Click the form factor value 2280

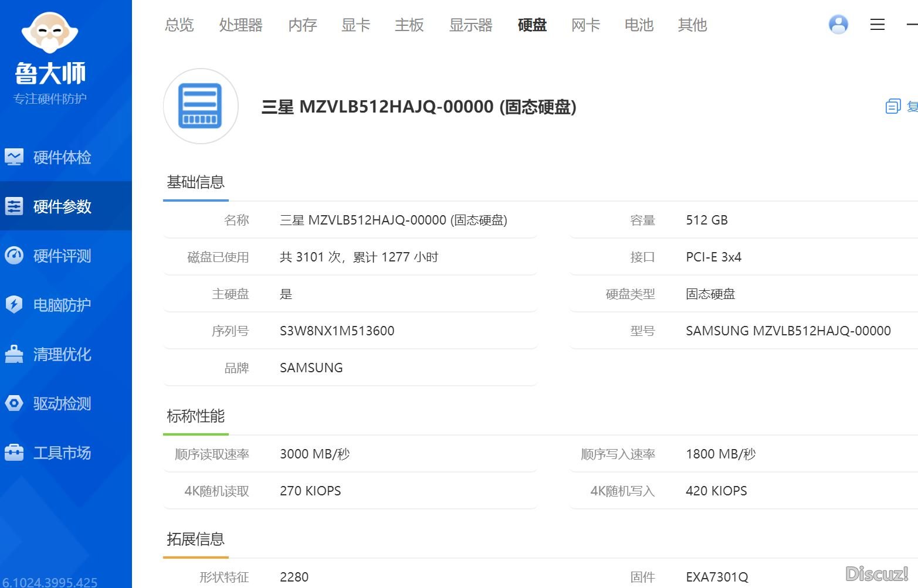[294, 577]
